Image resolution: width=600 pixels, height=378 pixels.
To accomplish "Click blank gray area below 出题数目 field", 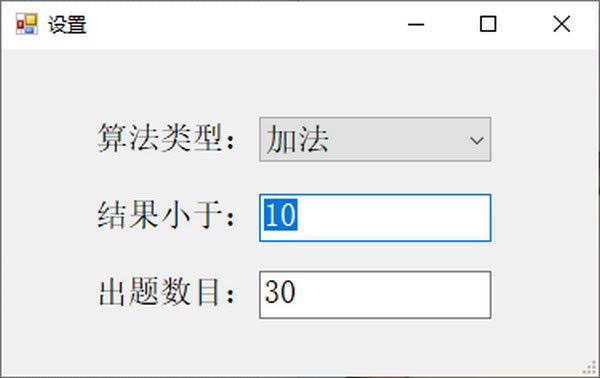I will [298, 346].
